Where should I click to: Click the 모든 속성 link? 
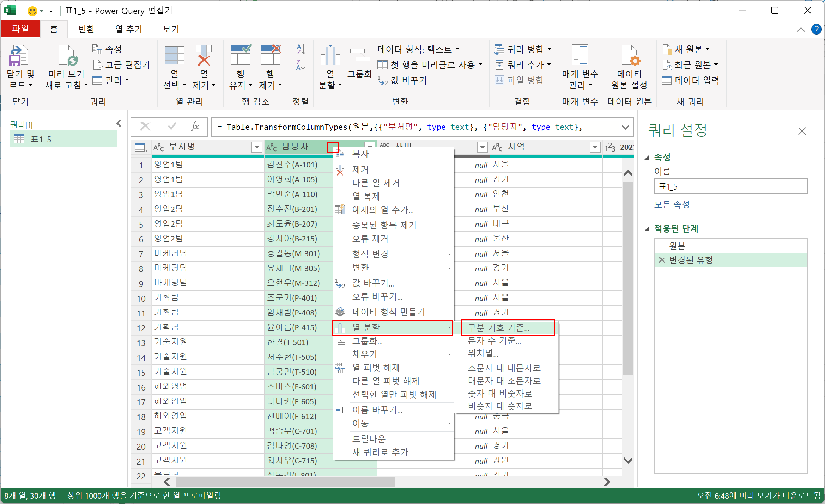(672, 204)
